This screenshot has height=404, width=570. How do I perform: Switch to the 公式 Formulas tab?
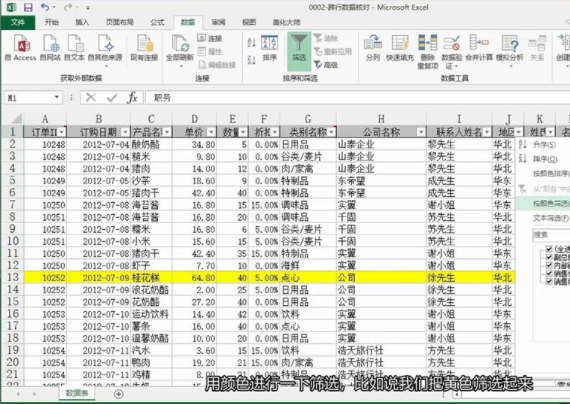click(157, 22)
